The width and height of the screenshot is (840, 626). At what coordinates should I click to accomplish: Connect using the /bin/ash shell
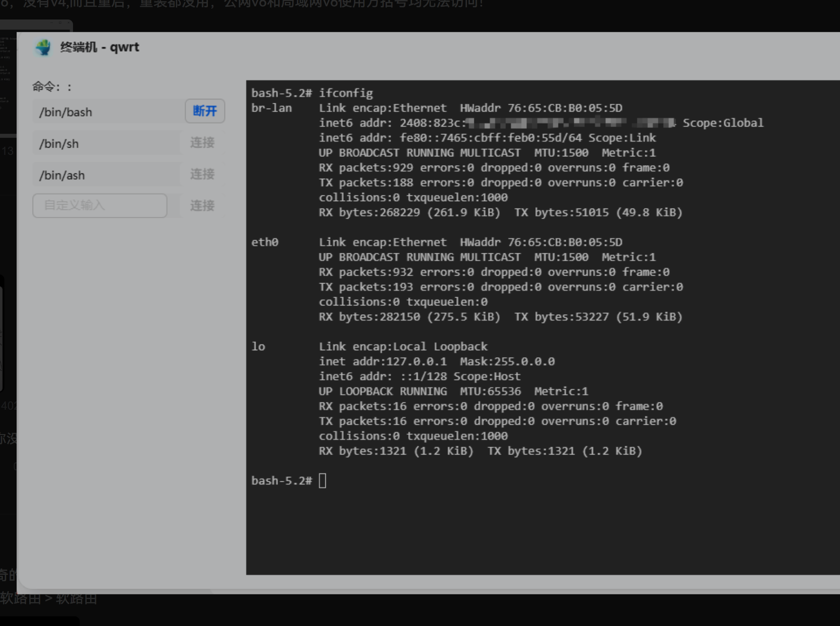pyautogui.click(x=202, y=174)
